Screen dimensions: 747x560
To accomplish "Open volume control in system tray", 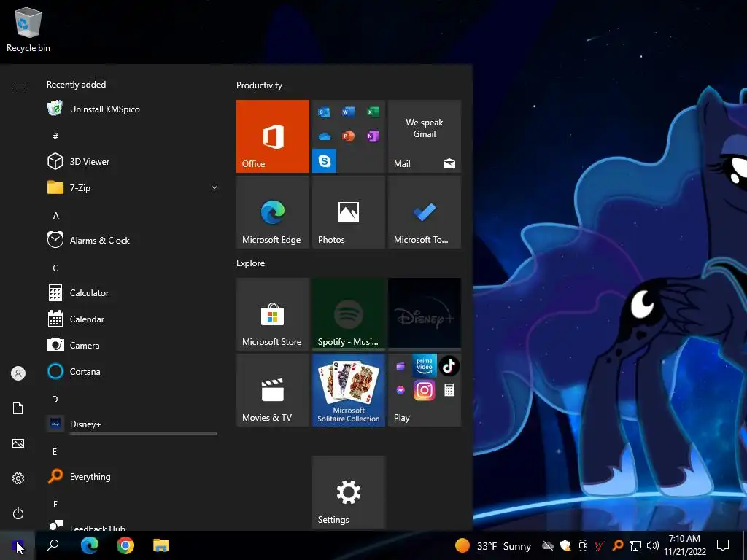I will (x=653, y=545).
